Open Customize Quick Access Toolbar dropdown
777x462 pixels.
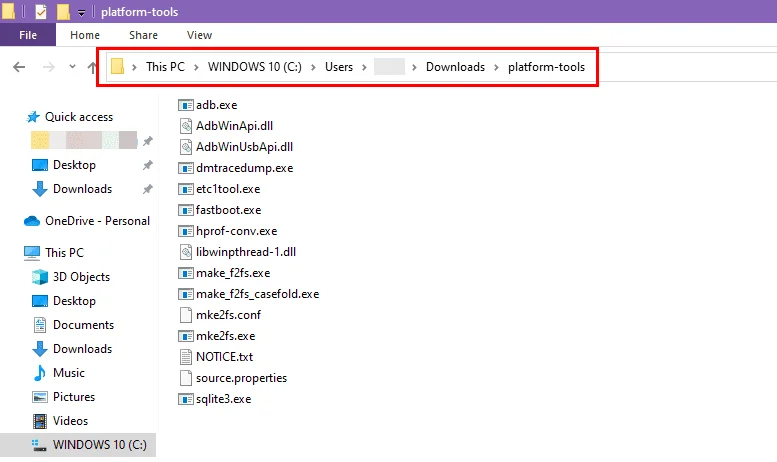click(81, 12)
